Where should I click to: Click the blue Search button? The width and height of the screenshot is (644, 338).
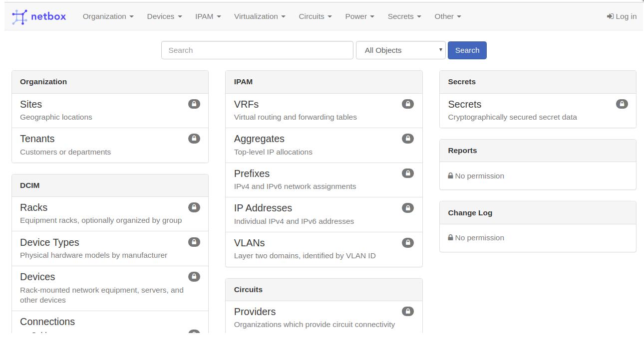(467, 50)
